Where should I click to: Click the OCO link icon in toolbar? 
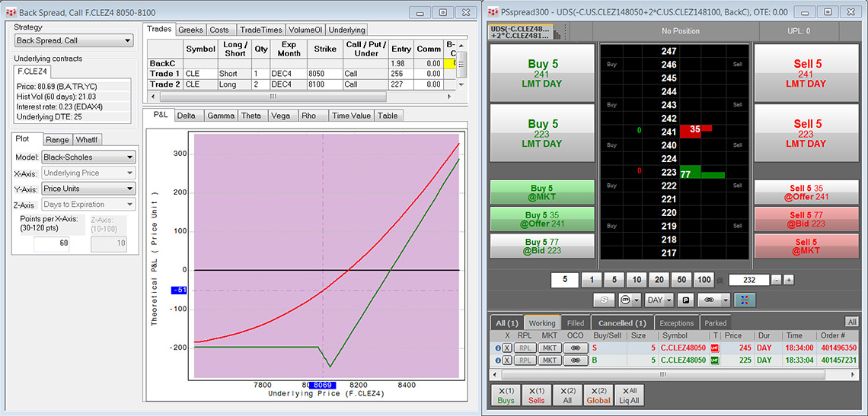point(708,300)
